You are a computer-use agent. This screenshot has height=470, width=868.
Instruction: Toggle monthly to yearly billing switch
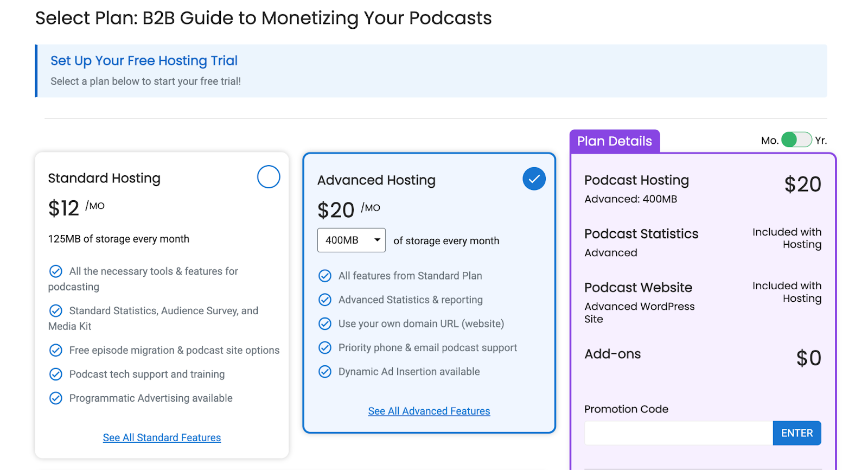[796, 140]
